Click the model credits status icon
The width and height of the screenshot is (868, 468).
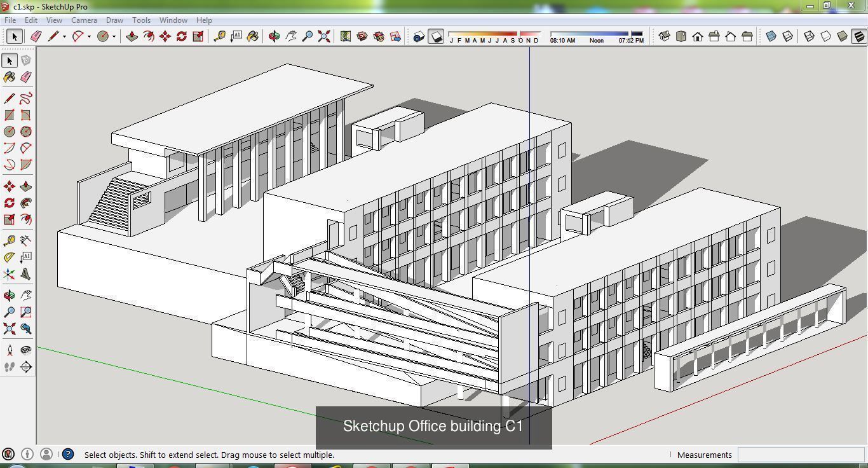coord(27,454)
